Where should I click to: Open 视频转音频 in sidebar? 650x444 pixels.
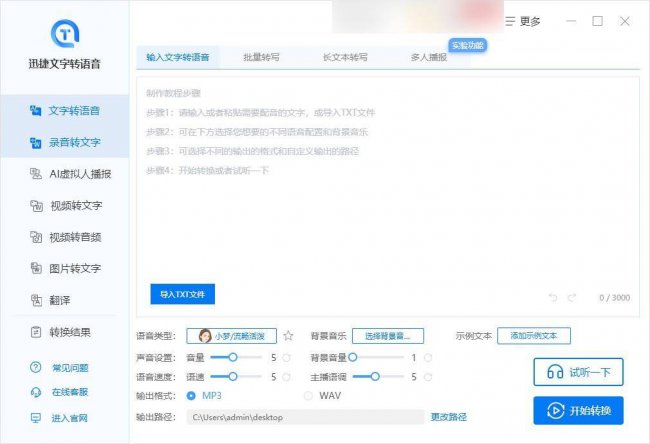tap(65, 237)
